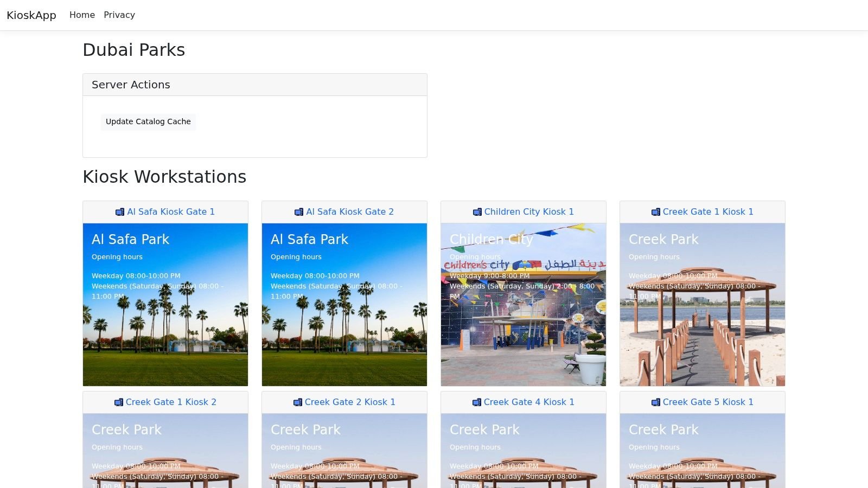Open Creek Gate 1 Kiosk 1 link
The height and width of the screenshot is (488, 868).
tap(708, 212)
